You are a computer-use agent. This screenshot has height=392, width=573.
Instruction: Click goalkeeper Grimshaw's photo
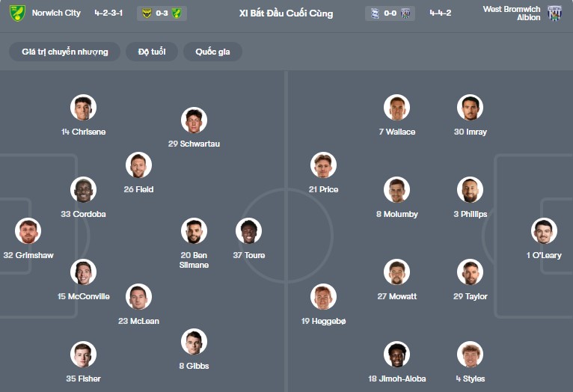28,231
